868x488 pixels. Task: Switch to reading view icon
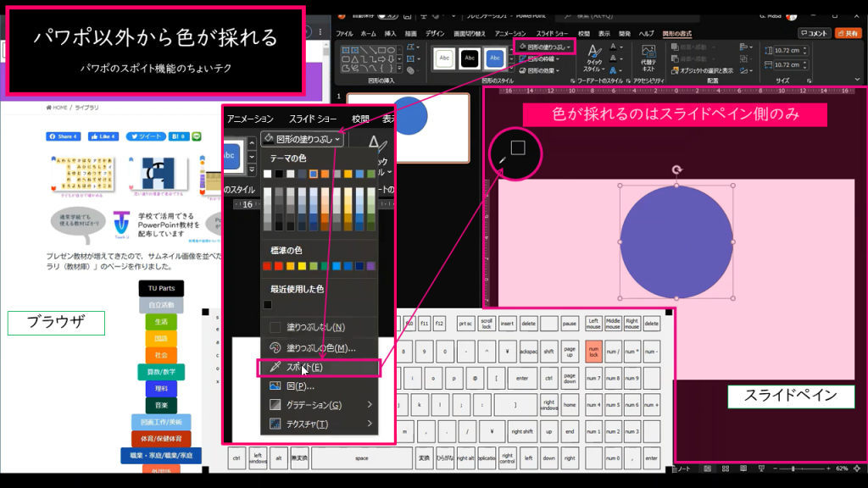(x=743, y=469)
